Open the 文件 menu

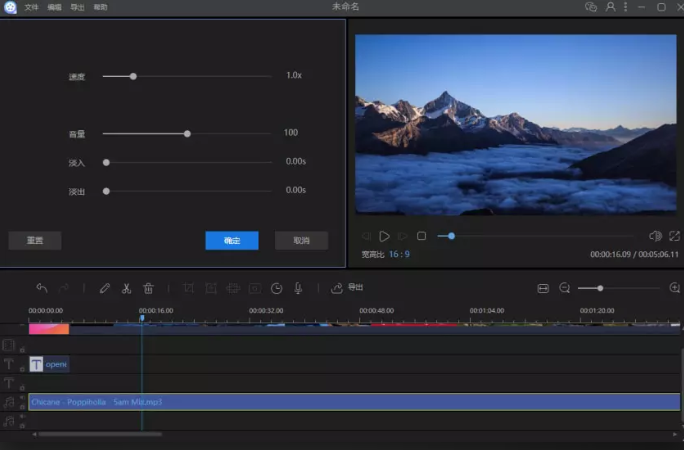[x=32, y=7]
